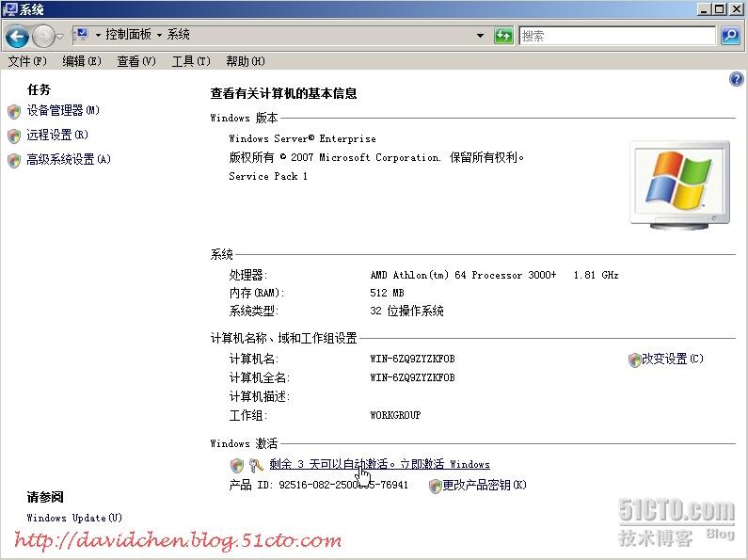Open the 工具(T) menu
748x560 pixels.
[191, 61]
